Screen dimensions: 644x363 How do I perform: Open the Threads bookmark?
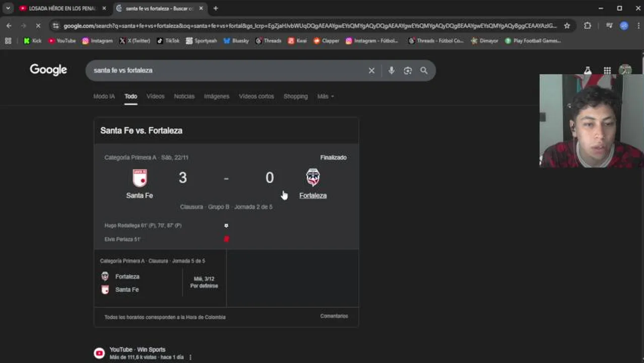pos(268,41)
